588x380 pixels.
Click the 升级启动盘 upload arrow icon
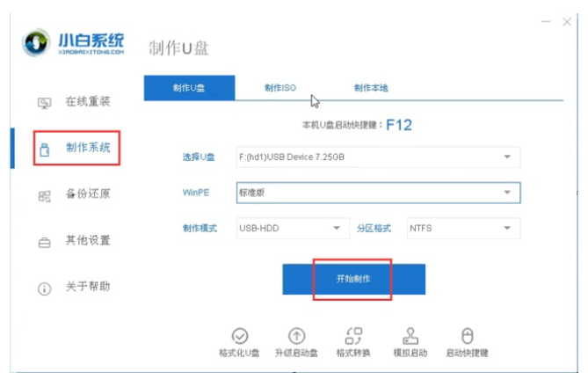tap(296, 336)
